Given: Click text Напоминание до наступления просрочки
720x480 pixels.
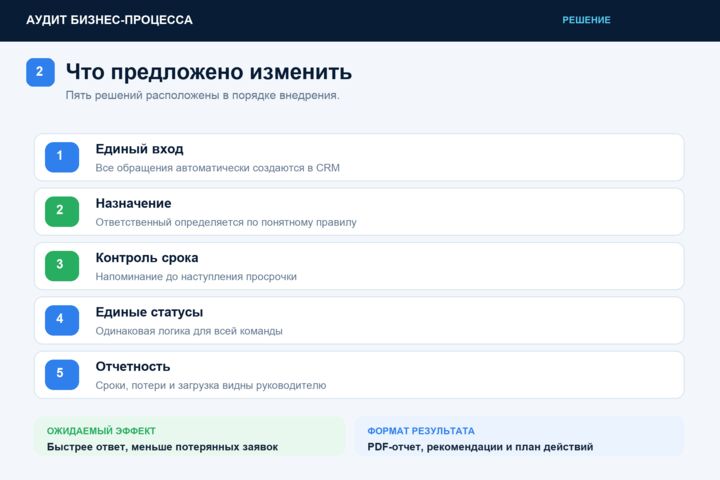Looking at the screenshot, I should pyautogui.click(x=196, y=277).
